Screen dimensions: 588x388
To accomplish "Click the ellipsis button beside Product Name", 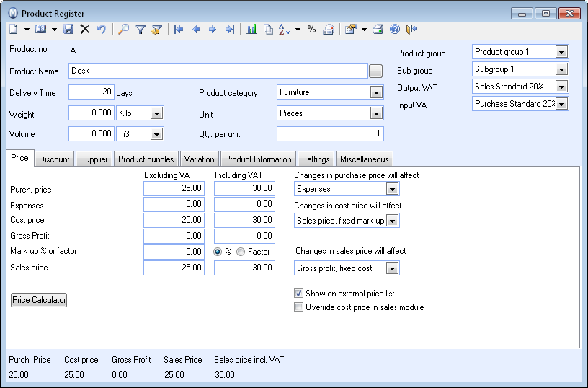I will [x=375, y=71].
